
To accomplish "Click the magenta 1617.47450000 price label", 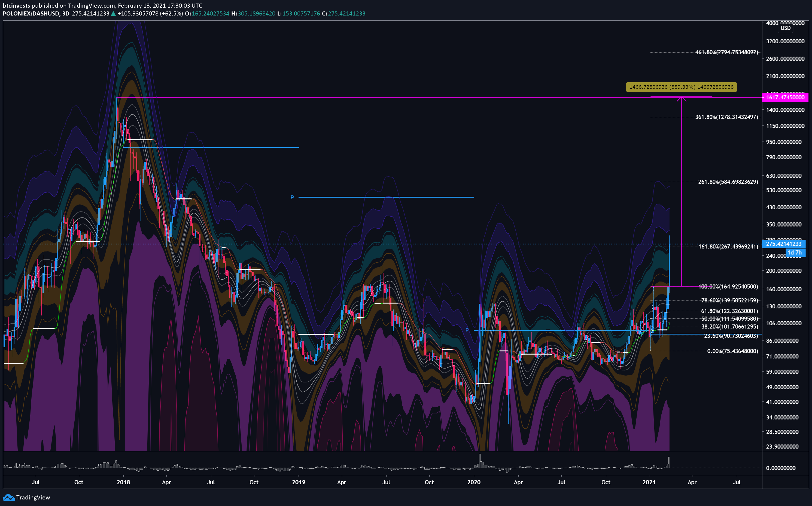I will [x=785, y=97].
